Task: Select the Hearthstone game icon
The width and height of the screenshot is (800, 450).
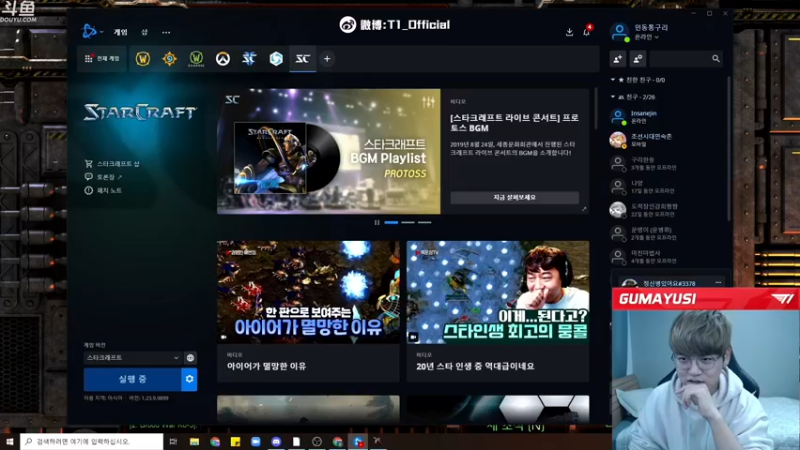Action: click(x=169, y=59)
